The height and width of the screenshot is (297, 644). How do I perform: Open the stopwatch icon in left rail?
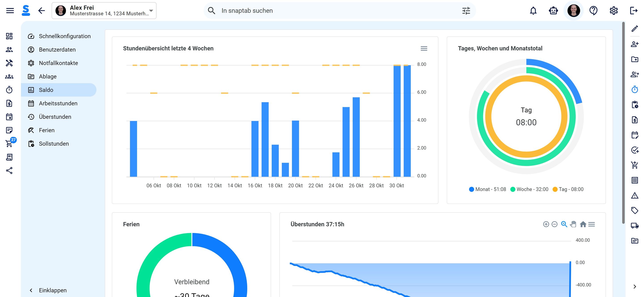(9, 90)
